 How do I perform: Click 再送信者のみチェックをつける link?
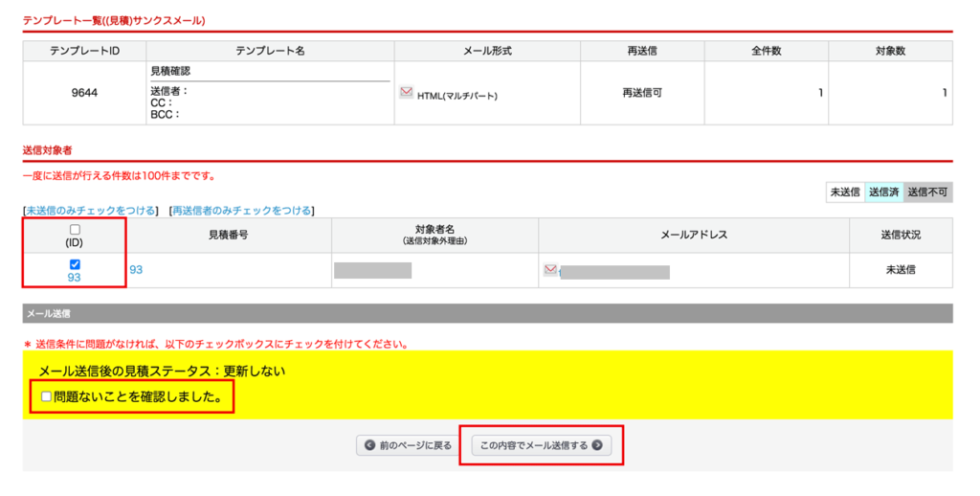tap(241, 210)
